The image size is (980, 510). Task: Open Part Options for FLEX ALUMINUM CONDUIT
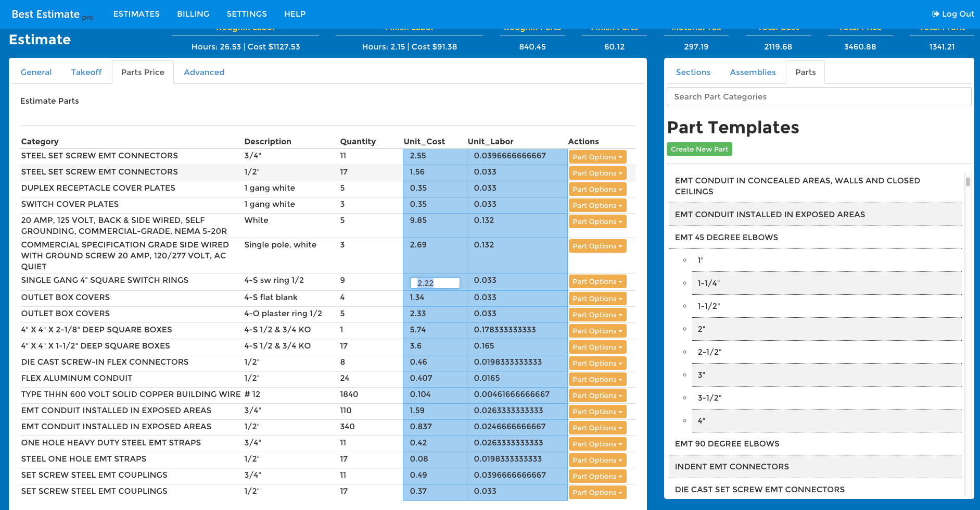click(x=597, y=379)
